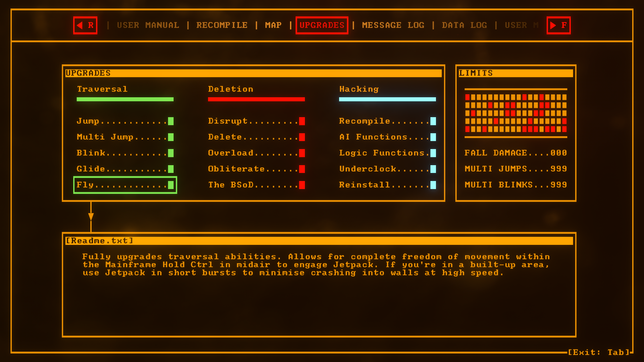
Task: Click the Exit Tab label
Action: point(599,352)
